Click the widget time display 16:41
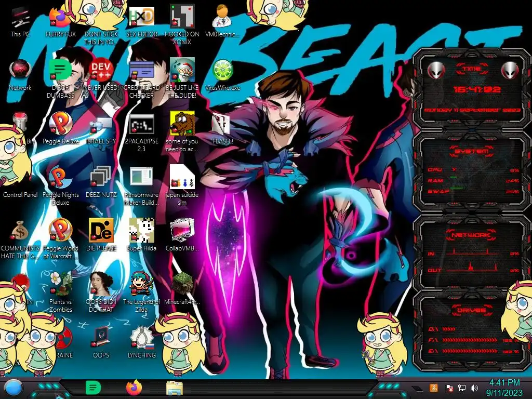532x399 pixels. [477, 89]
